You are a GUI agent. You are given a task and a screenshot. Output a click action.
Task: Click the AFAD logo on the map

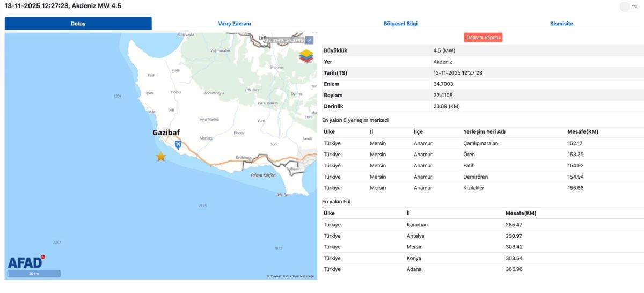pos(26,262)
